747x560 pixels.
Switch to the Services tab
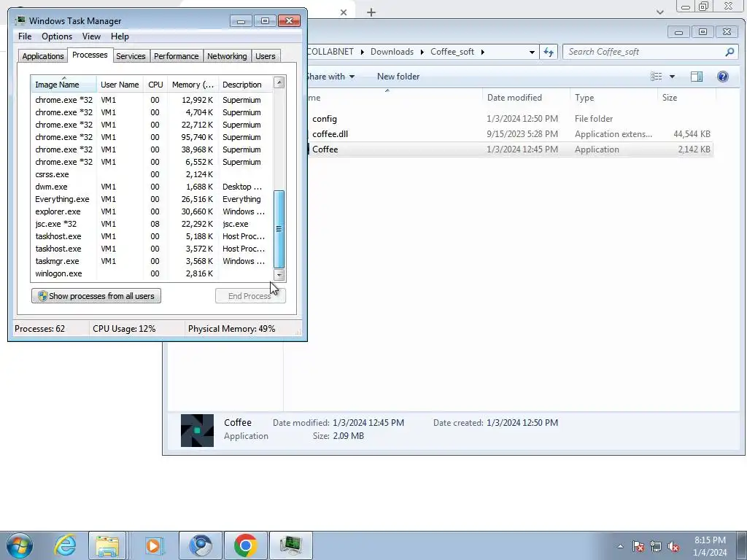pyautogui.click(x=131, y=55)
